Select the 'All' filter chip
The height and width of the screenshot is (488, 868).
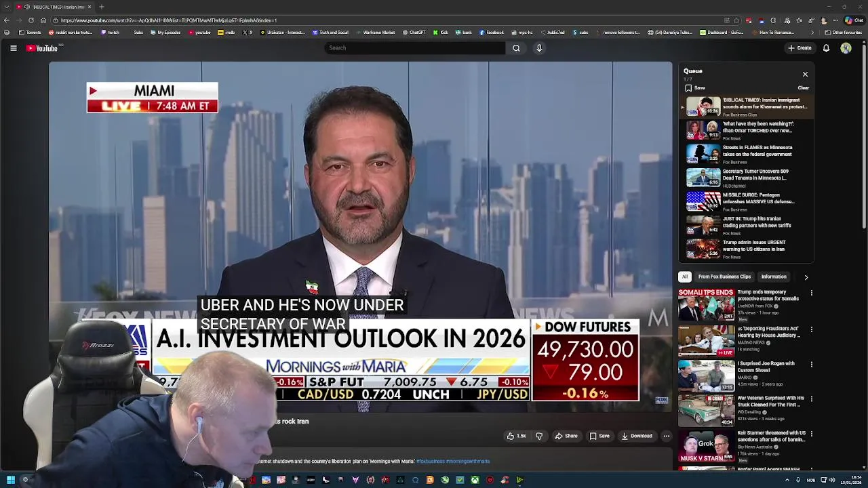(x=685, y=277)
